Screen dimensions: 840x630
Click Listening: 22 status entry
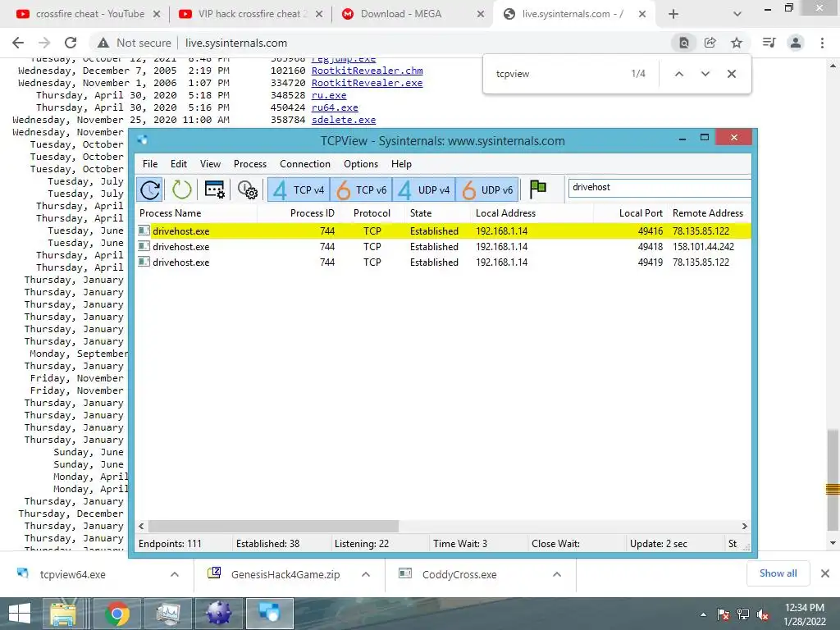tap(362, 544)
